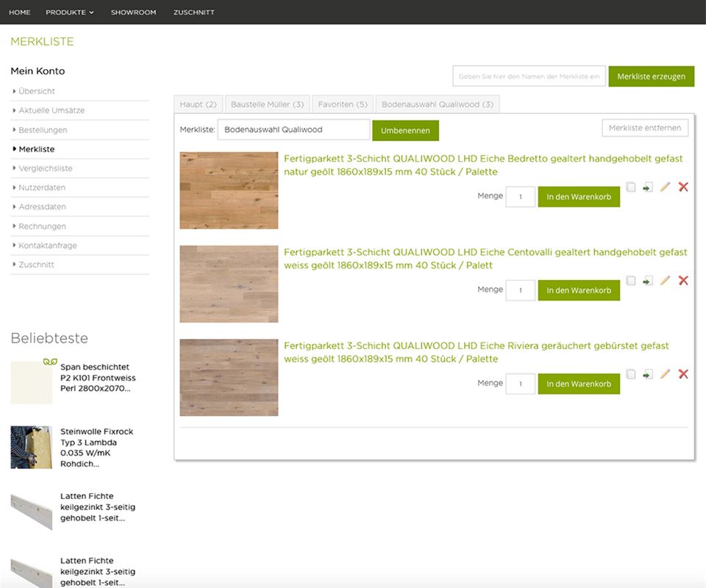Click the Eiche Centovalli parquet thumbnail

[x=229, y=284]
